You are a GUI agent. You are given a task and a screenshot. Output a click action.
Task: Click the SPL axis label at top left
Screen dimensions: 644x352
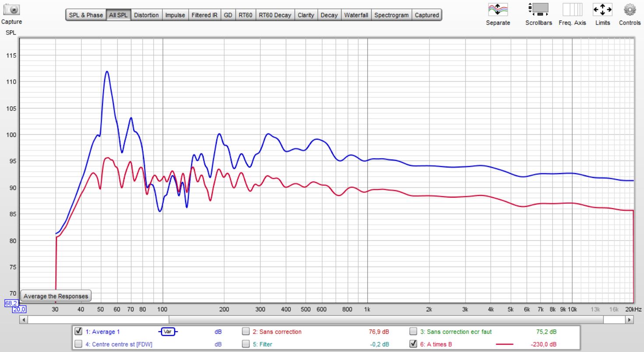click(x=11, y=33)
